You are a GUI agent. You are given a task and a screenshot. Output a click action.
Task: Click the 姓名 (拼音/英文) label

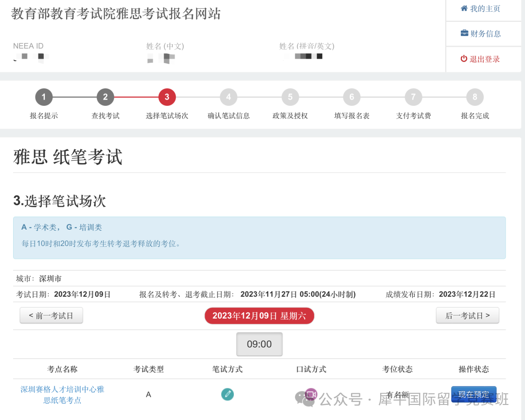(x=307, y=46)
